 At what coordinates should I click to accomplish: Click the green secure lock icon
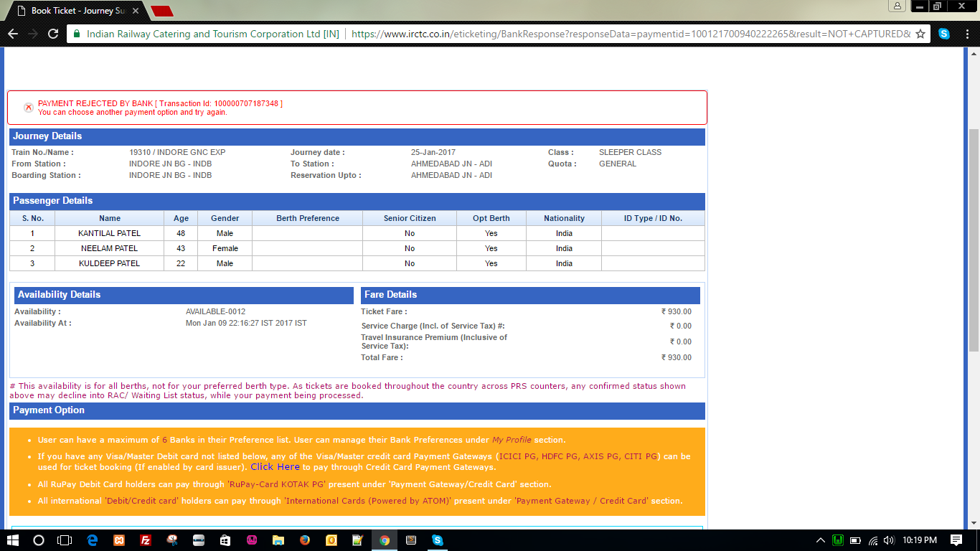[x=77, y=34]
